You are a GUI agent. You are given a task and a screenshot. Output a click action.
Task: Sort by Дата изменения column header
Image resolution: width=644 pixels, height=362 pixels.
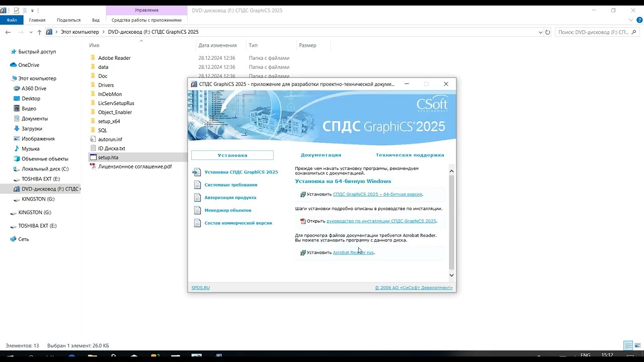217,45
